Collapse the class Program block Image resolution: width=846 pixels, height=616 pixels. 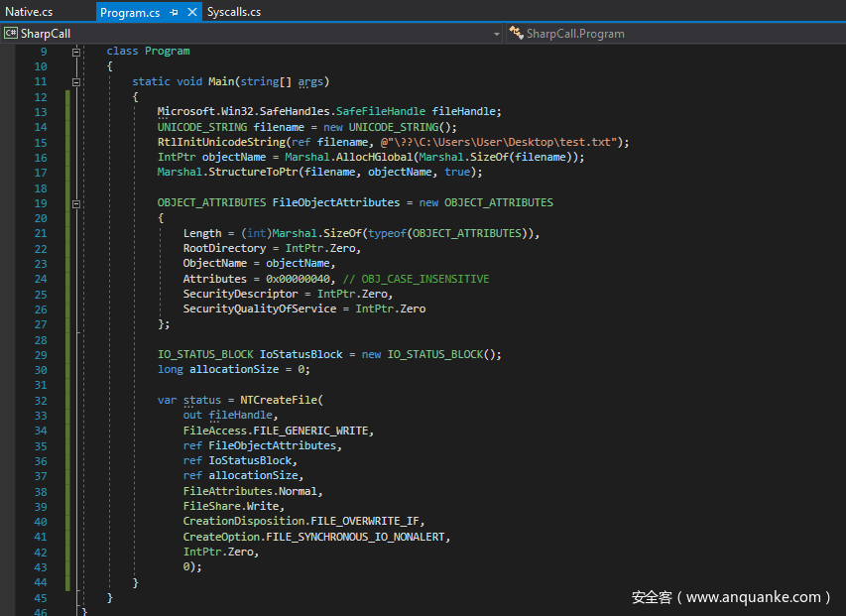point(76,51)
